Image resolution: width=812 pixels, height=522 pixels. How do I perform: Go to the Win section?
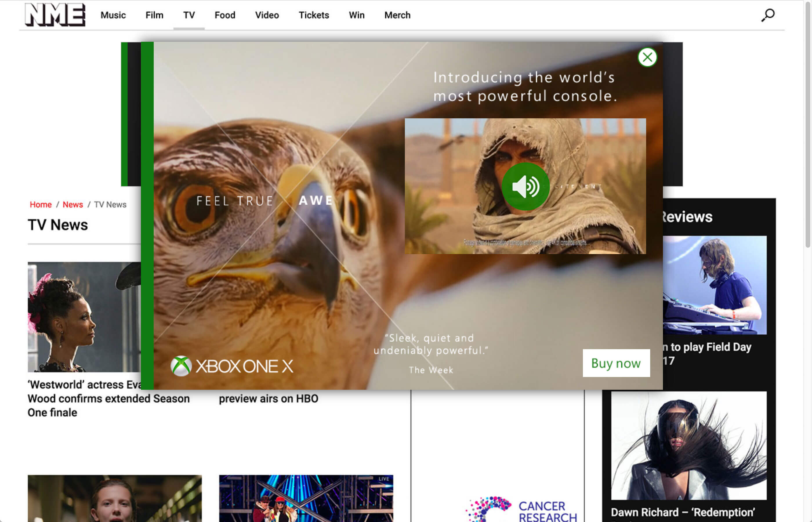(x=357, y=15)
